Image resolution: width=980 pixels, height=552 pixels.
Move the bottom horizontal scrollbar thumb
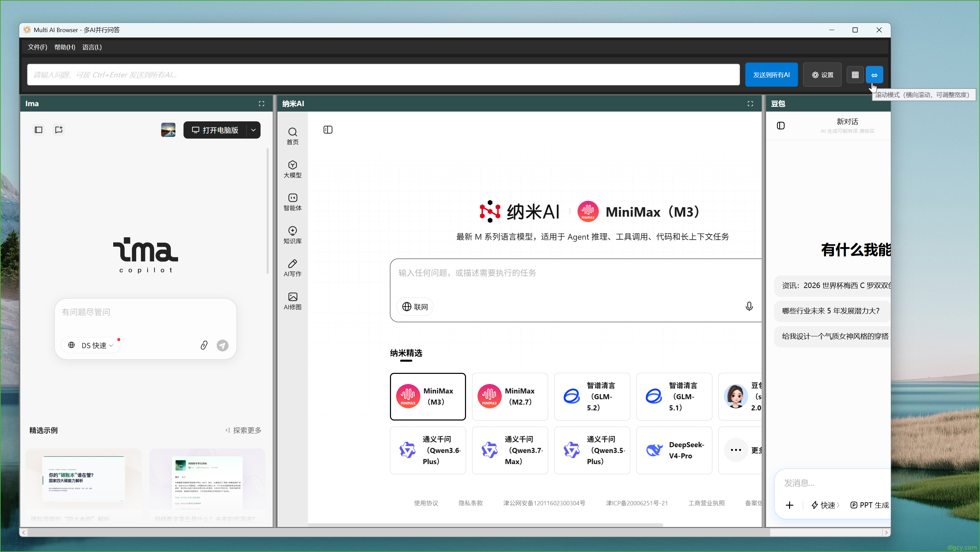(x=399, y=532)
